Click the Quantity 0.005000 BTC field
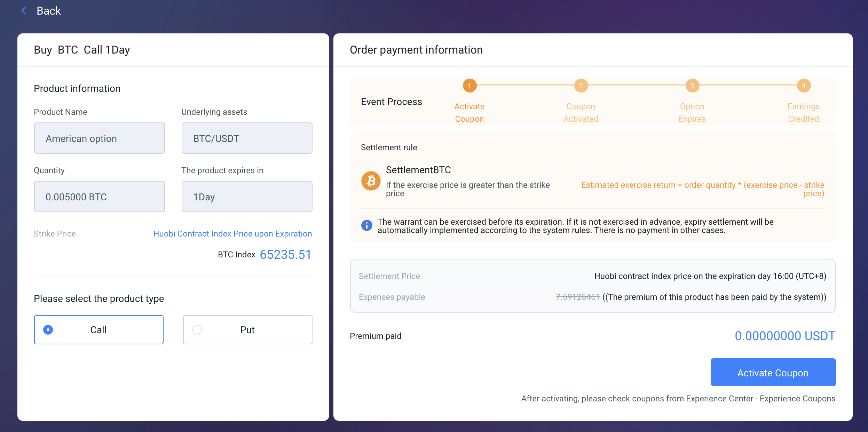The width and height of the screenshot is (868, 432). click(x=99, y=197)
